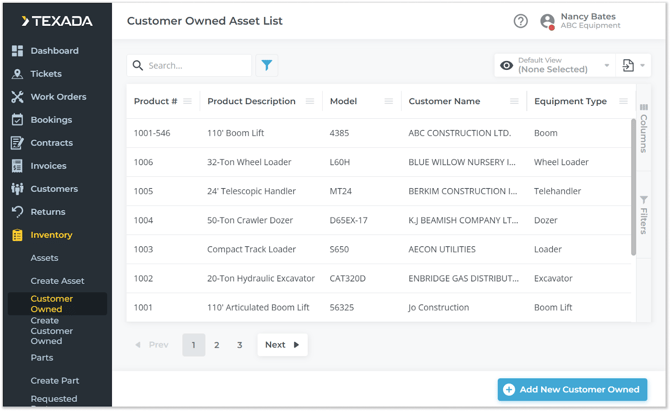Go to Work Orders in sidebar

point(57,97)
